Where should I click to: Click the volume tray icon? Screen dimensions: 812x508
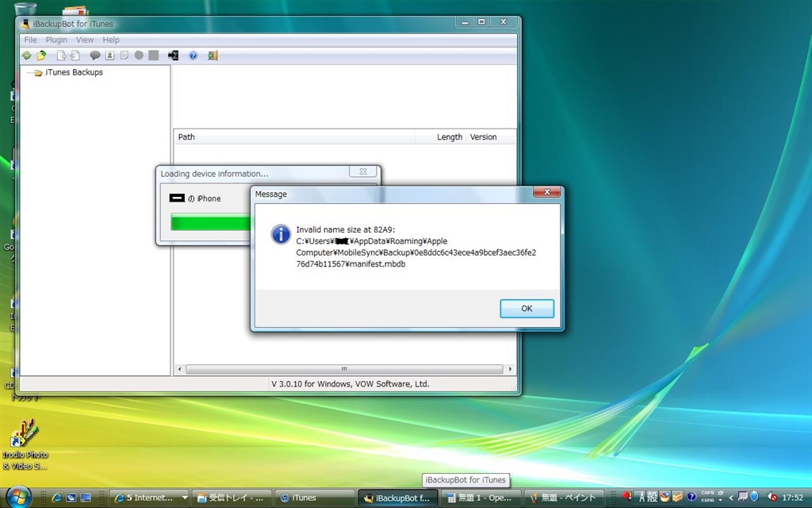click(x=772, y=497)
